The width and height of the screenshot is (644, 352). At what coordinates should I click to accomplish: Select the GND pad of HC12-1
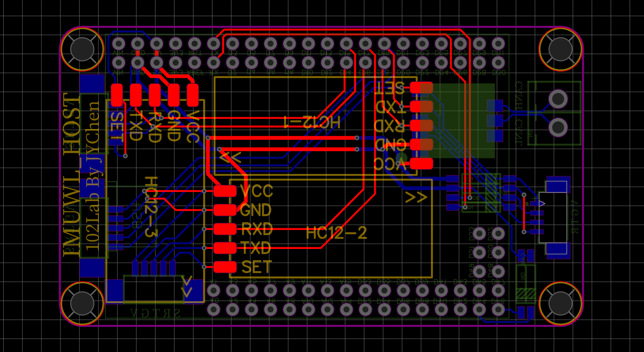(x=421, y=143)
